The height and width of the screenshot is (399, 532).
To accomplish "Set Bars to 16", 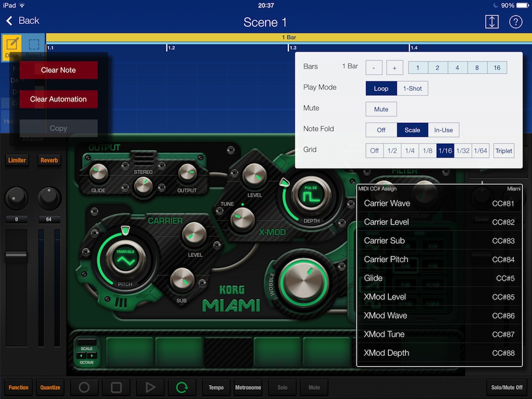I will (x=497, y=68).
